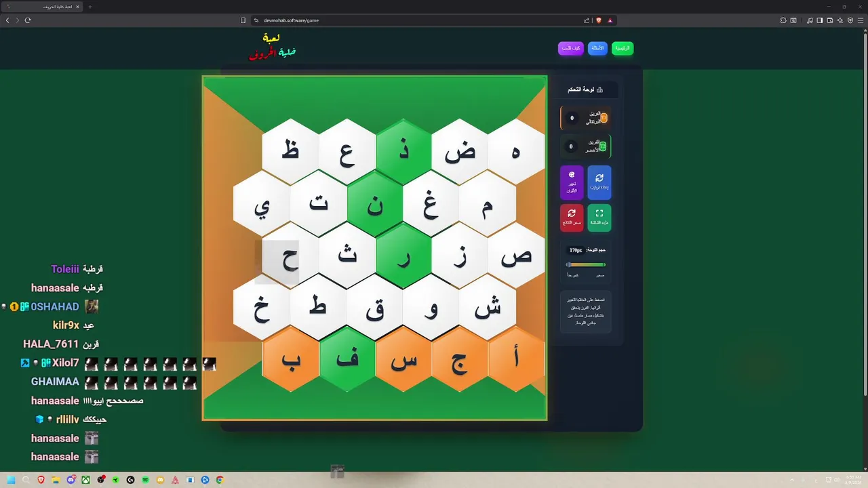
Task: Click the ه hexagon cell
Action: (516, 151)
